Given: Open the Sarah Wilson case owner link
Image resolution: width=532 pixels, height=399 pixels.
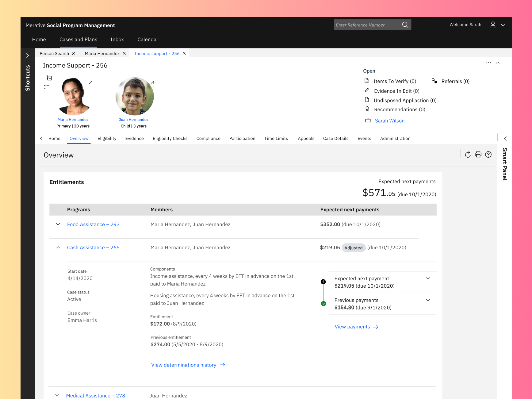Looking at the screenshot, I should point(389,121).
